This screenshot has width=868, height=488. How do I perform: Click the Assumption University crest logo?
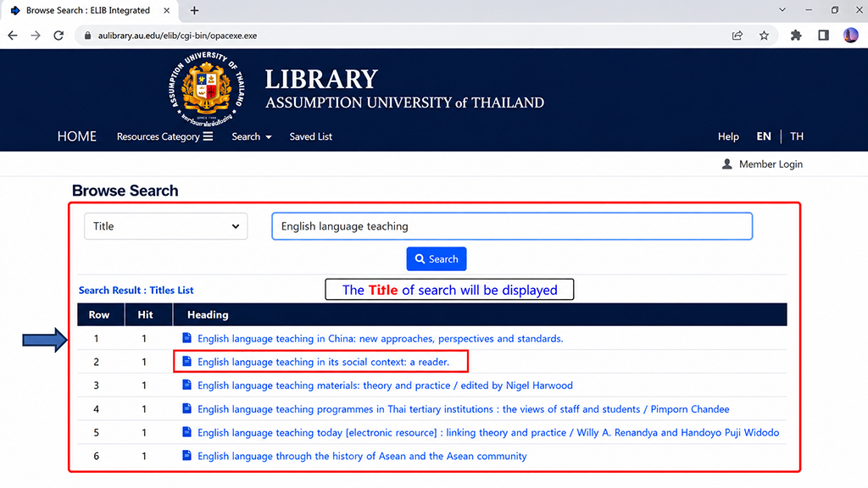(x=207, y=88)
